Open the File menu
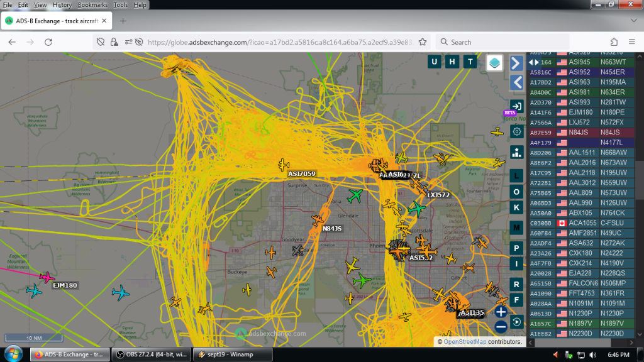This screenshot has width=644, height=362. (8, 5)
